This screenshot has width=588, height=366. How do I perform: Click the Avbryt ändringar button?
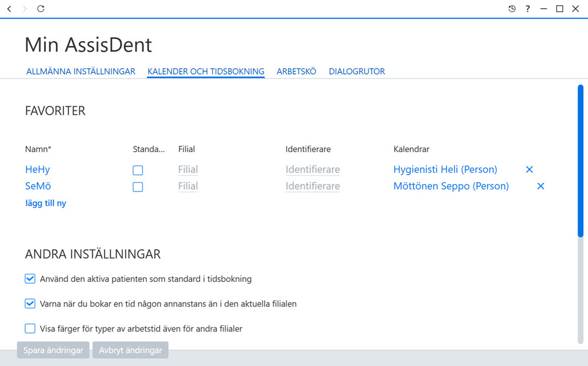131,350
